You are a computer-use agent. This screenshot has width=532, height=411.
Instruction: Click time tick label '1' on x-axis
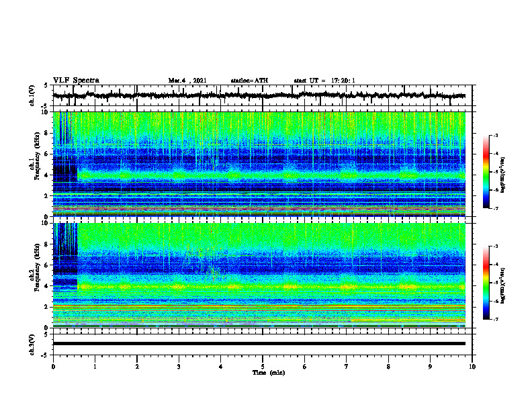click(95, 367)
